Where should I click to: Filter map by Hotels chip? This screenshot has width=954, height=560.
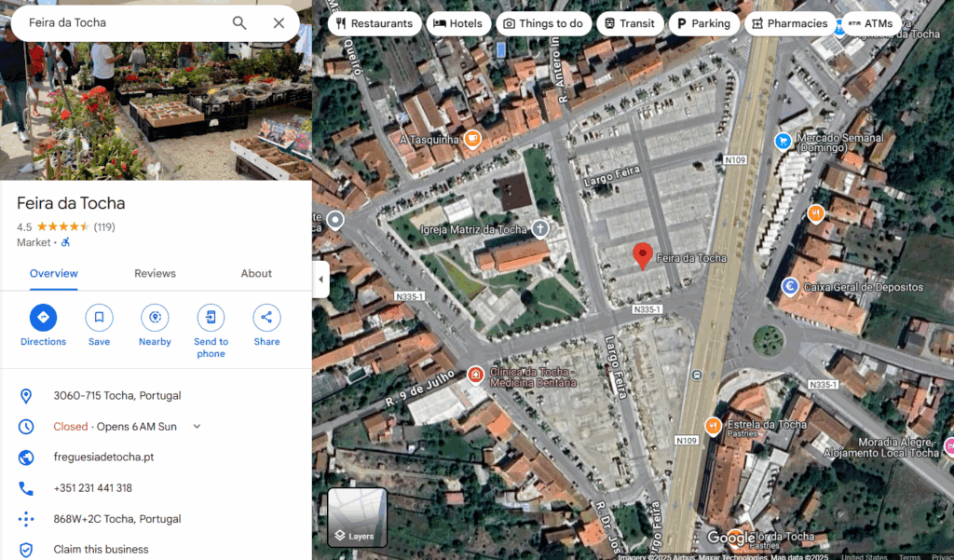458,23
